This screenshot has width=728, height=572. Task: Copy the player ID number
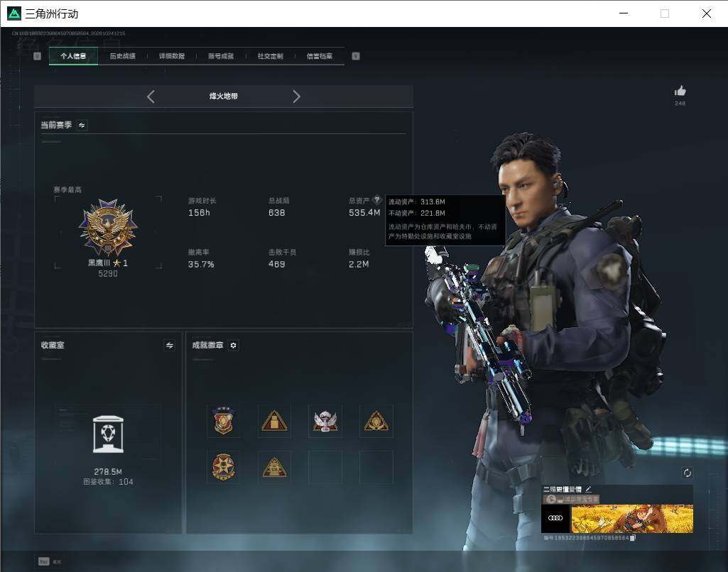pyautogui.click(x=633, y=538)
